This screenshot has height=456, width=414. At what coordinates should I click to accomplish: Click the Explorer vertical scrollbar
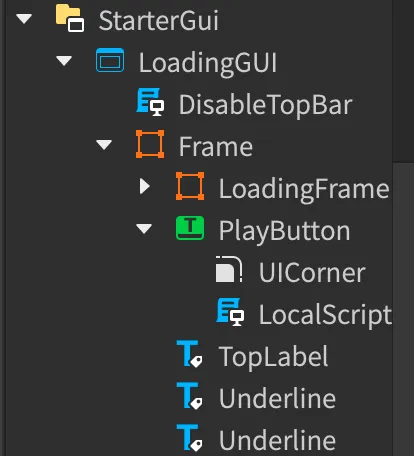coord(403,228)
